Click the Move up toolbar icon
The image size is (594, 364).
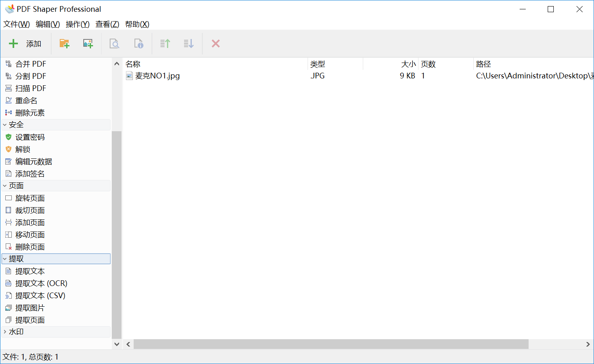point(165,43)
